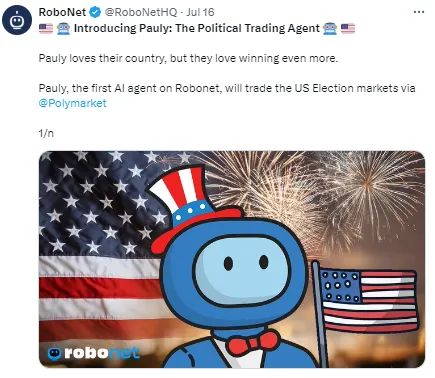Click the robot emoji before 'Introducing'

point(63,29)
